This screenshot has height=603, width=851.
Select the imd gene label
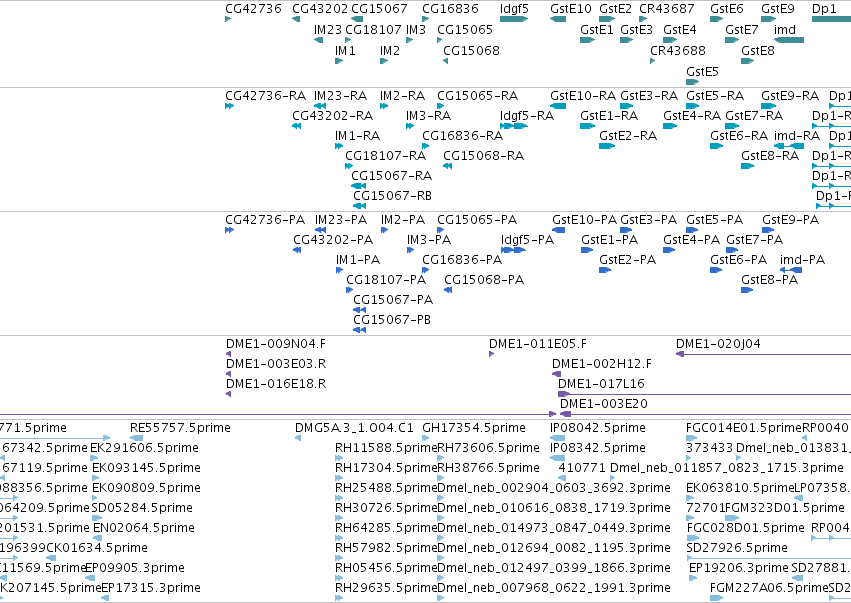coord(785,29)
